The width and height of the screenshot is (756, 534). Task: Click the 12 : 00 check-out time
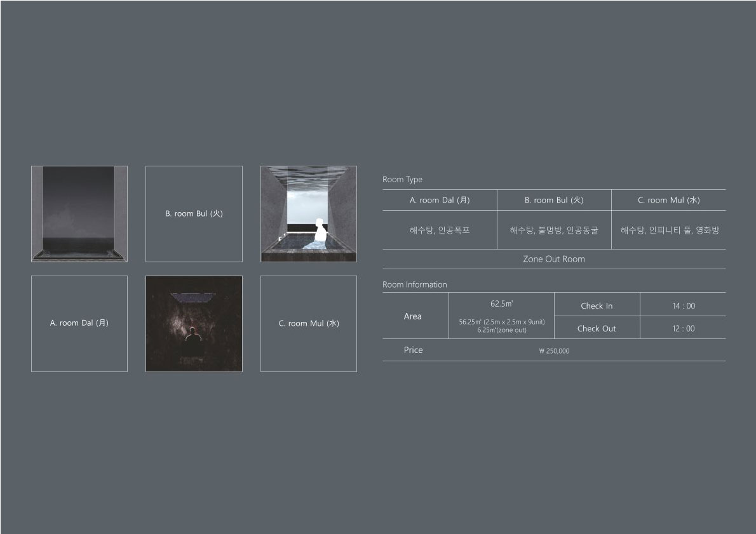point(684,328)
